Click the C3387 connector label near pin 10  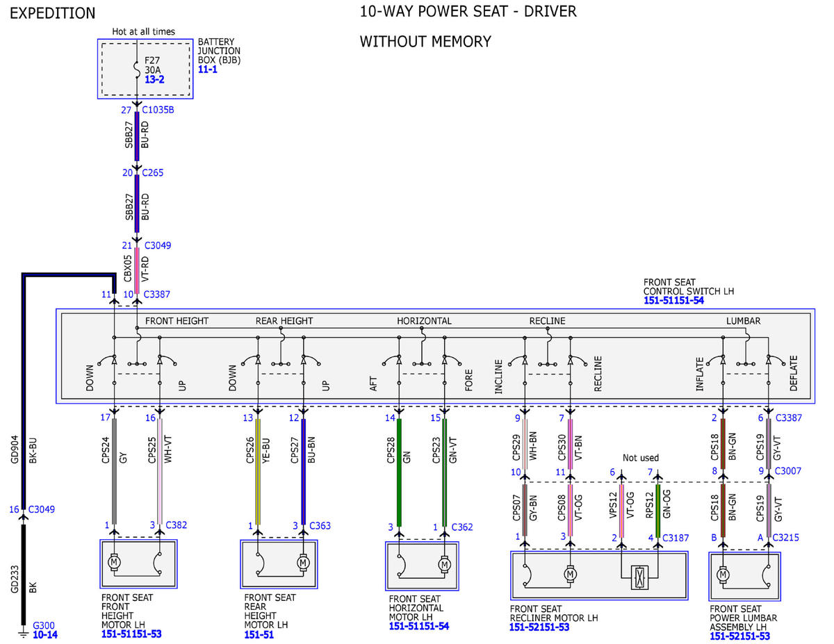tap(157, 295)
